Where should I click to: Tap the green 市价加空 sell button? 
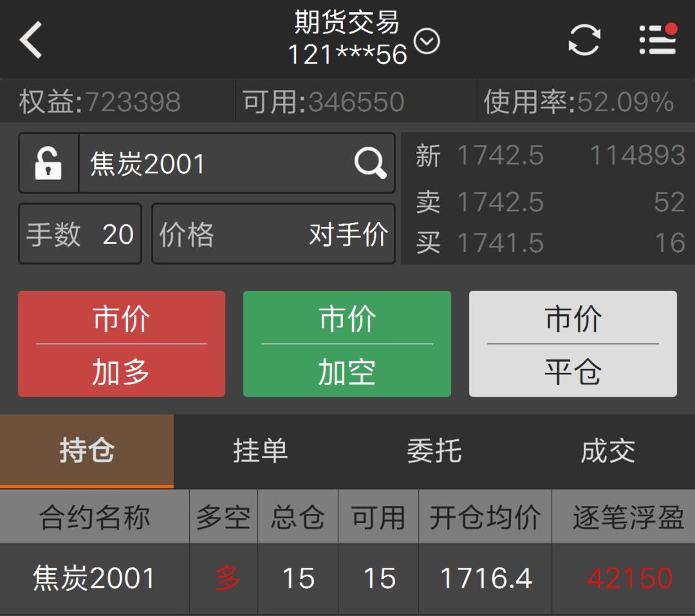coord(346,343)
